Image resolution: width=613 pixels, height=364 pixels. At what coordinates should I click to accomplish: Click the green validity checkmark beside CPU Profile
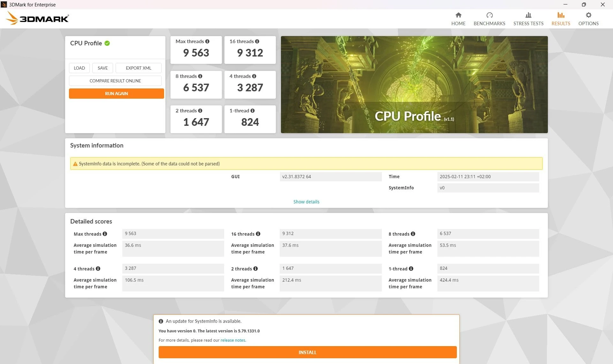pyautogui.click(x=107, y=43)
